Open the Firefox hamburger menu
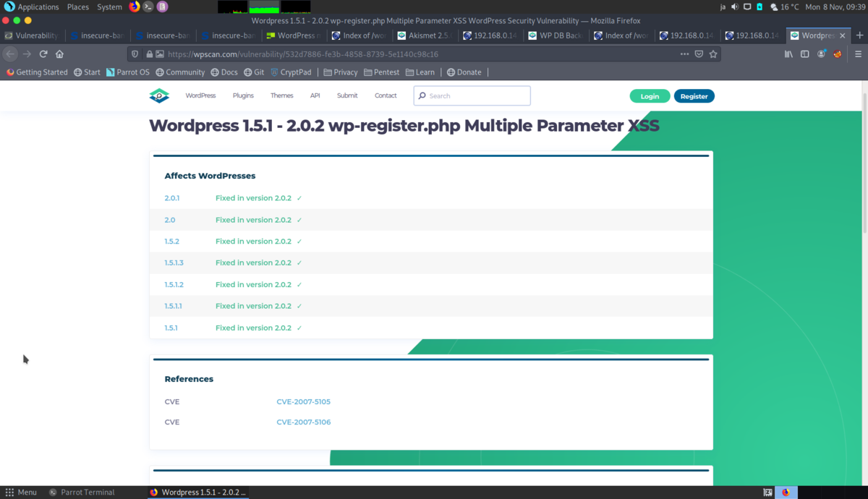Viewport: 868px width, 499px height. click(x=858, y=54)
